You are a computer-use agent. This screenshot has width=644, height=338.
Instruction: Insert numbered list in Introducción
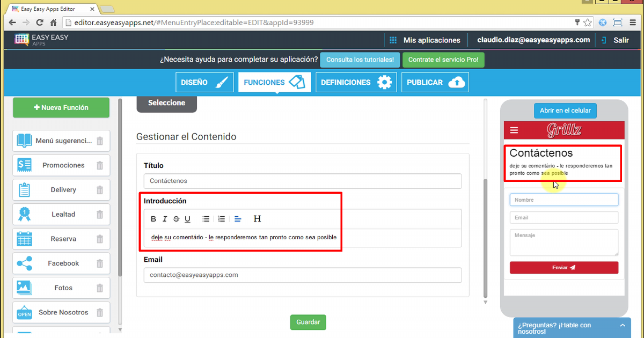[x=221, y=219]
